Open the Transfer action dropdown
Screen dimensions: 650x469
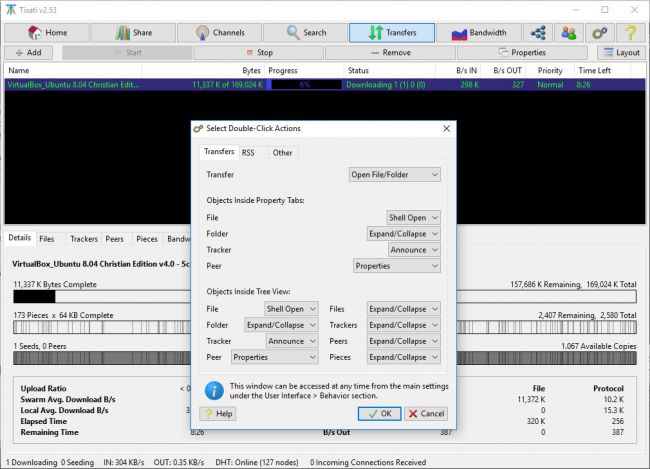coord(394,175)
